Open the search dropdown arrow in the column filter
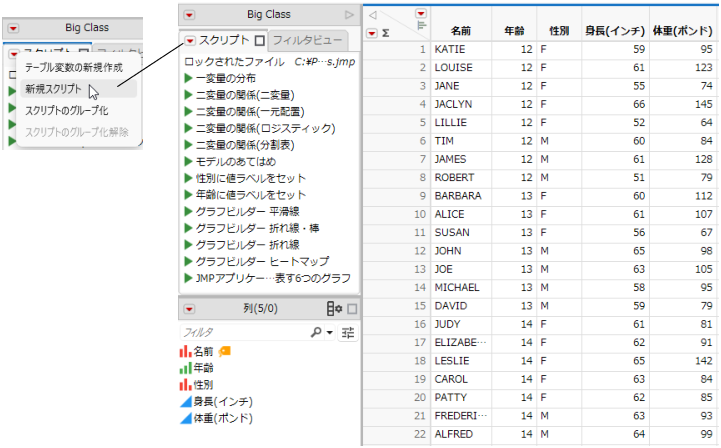 tap(329, 332)
